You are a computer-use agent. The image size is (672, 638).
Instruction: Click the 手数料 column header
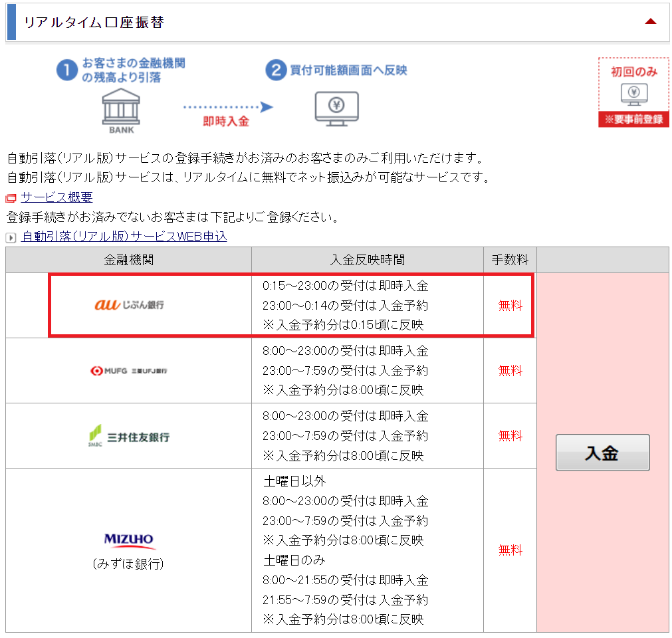[510, 260]
